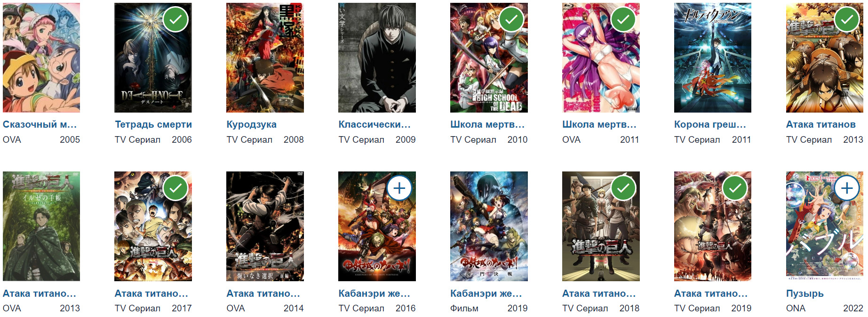Image resolution: width=868 pixels, height=317 pixels.
Task: Click plus icon on Кабанэри 2016 poster
Action: click(399, 188)
